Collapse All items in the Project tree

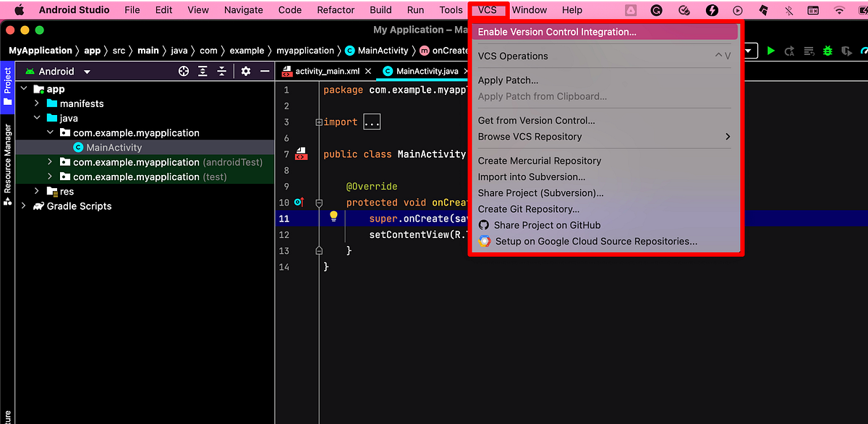[221, 71]
